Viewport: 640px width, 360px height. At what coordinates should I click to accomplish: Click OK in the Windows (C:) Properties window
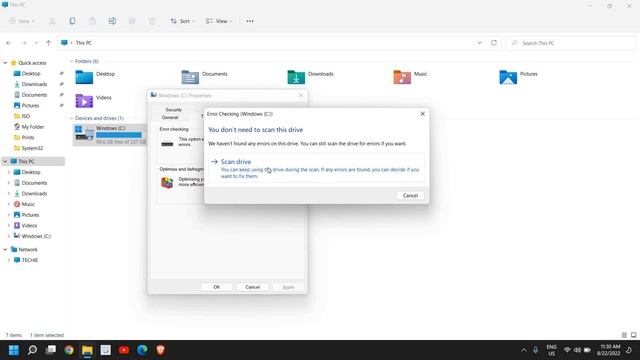[216, 287]
